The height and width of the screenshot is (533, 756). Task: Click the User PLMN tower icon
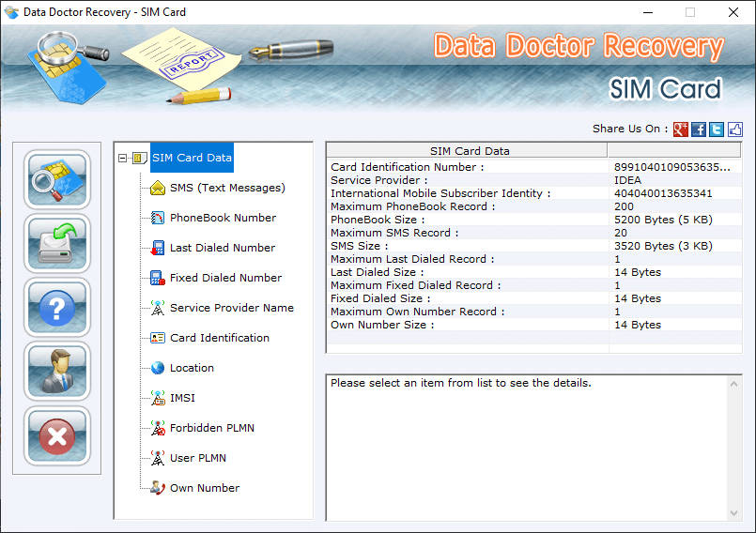(158, 458)
